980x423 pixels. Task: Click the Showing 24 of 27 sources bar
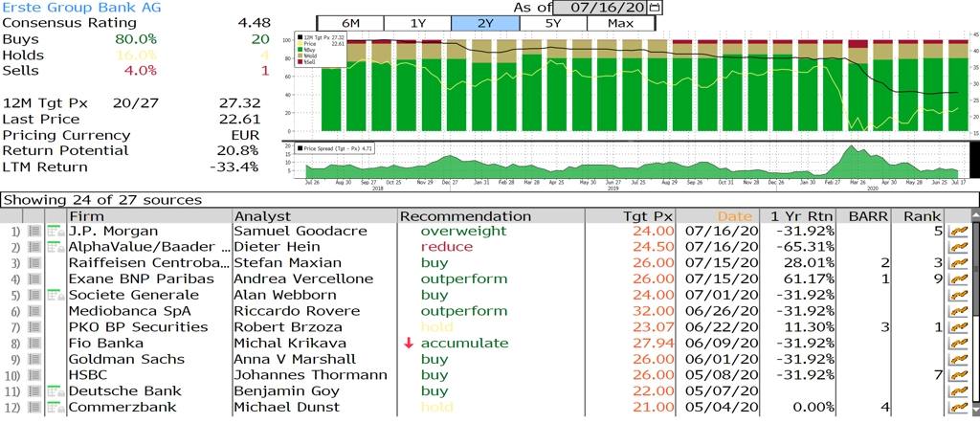pos(489,200)
